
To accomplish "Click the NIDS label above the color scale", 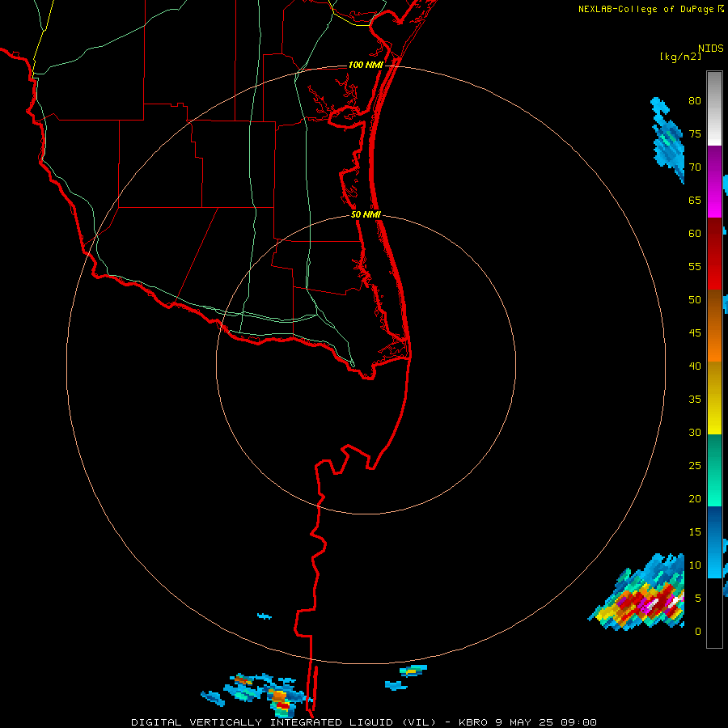I will click(711, 49).
